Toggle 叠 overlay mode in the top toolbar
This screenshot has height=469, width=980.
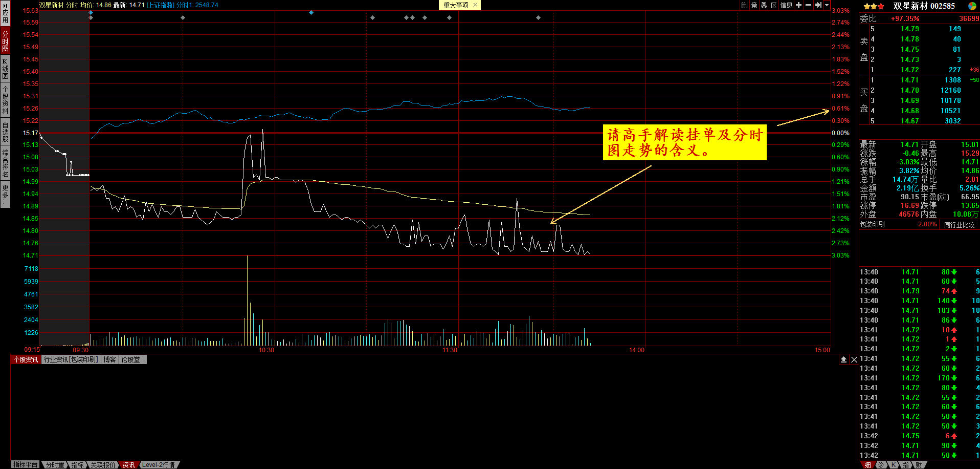tap(764, 6)
